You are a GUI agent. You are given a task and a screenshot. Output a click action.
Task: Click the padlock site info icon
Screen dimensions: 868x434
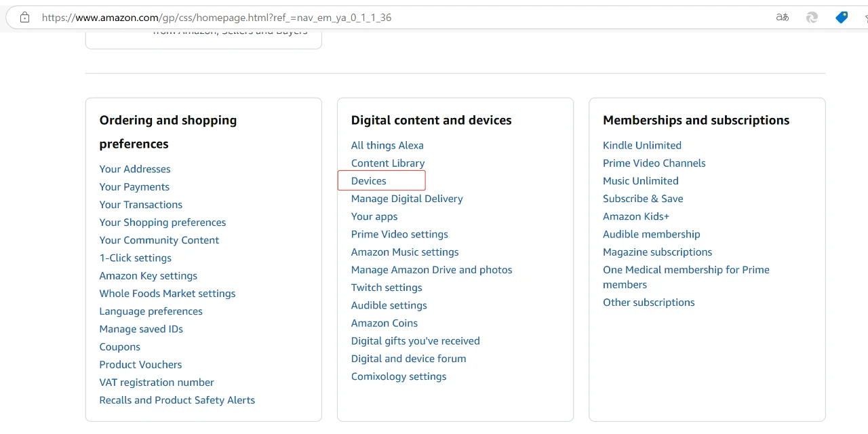[x=25, y=18]
